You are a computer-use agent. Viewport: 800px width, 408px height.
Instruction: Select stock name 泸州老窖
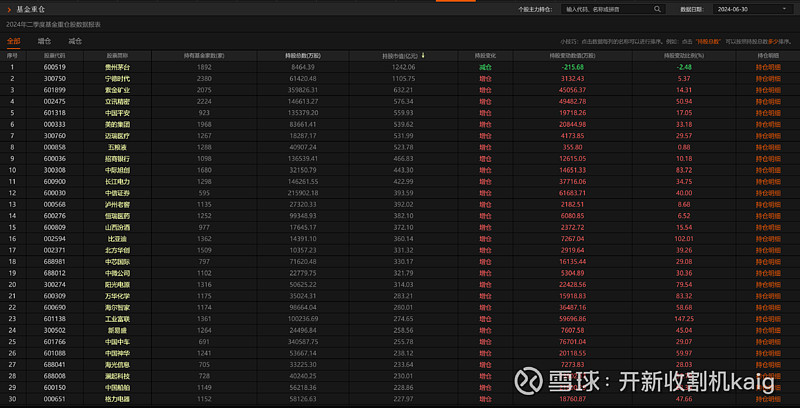pyautogui.click(x=117, y=205)
